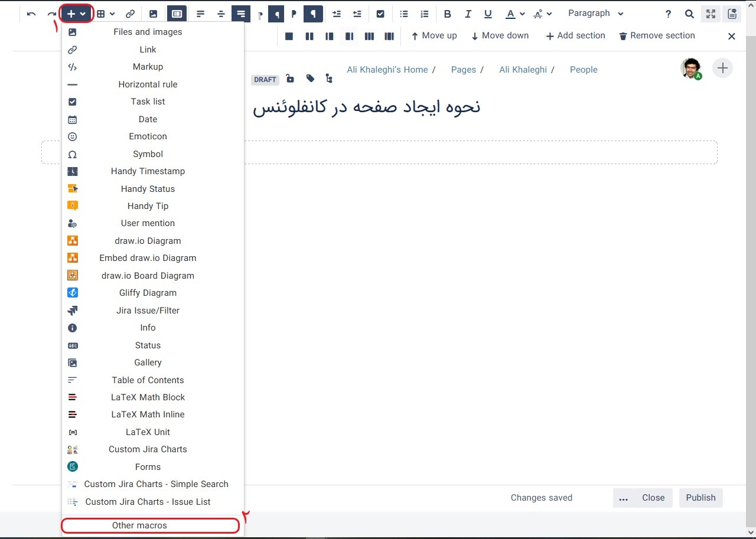Add section to the page layout
The height and width of the screenshot is (539, 756).
pyautogui.click(x=575, y=36)
